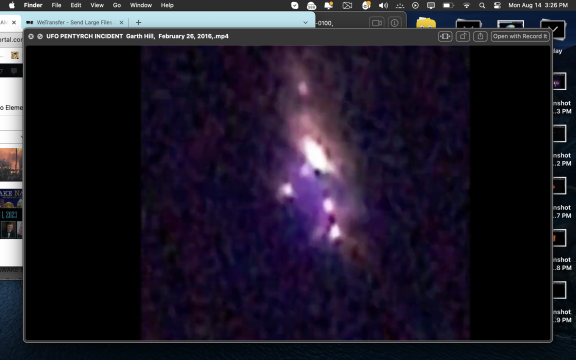This screenshot has height=360, width=576.
Task: Open Wi-Fi status menu
Action: click(467, 5)
